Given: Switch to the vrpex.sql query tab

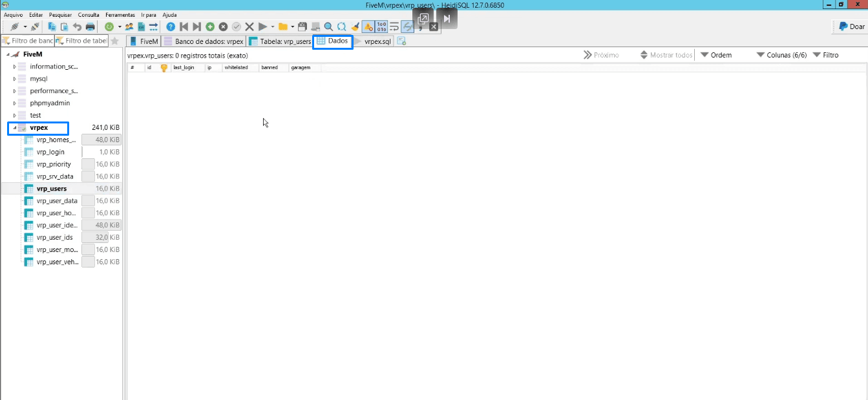Looking at the screenshot, I should click(373, 41).
